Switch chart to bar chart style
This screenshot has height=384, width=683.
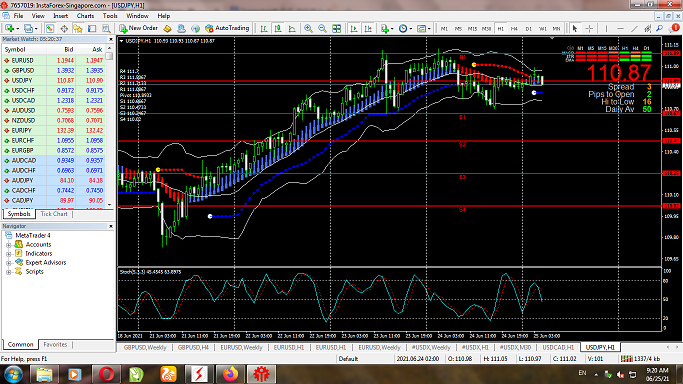point(264,28)
